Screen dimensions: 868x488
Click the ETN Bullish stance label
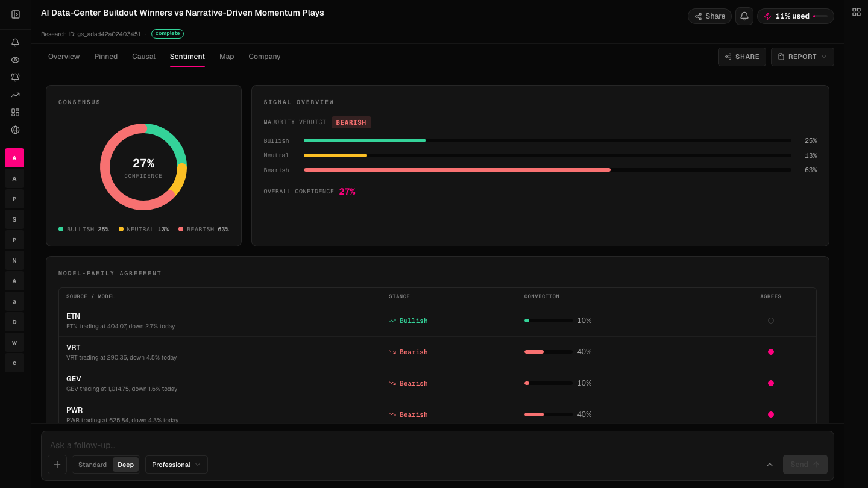[x=408, y=321]
